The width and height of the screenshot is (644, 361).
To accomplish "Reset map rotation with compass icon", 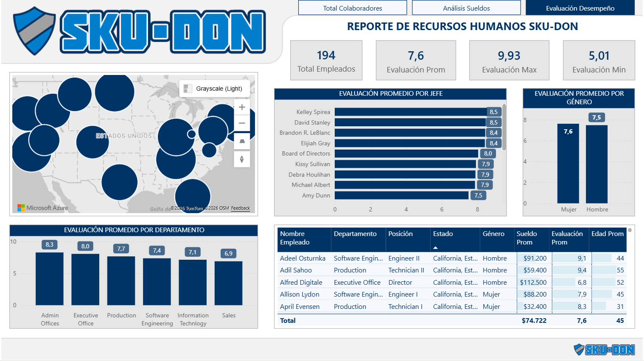I will [x=242, y=159].
